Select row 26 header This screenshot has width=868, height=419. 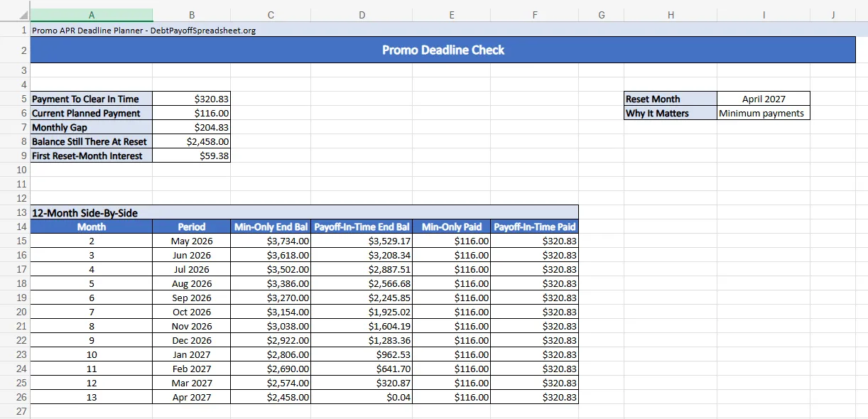tap(15, 397)
